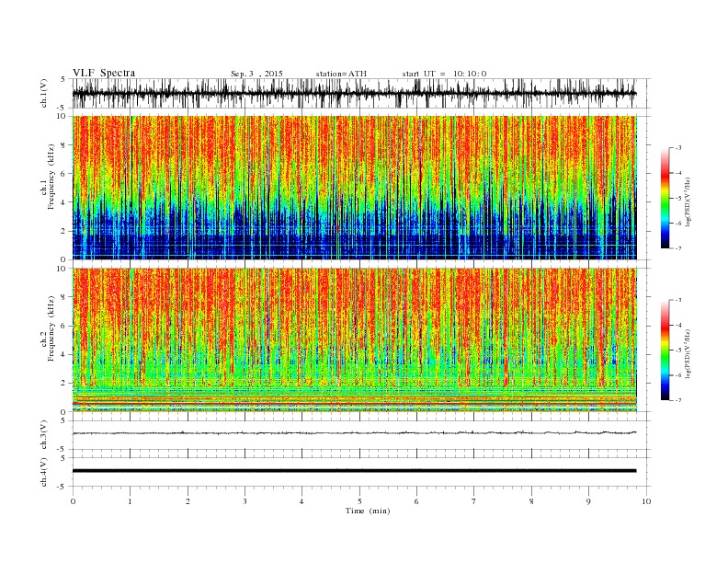The height and width of the screenshot is (563, 728).
Task: Click time-axis tick label "8" below ch.4 panel
Action: 531,501
